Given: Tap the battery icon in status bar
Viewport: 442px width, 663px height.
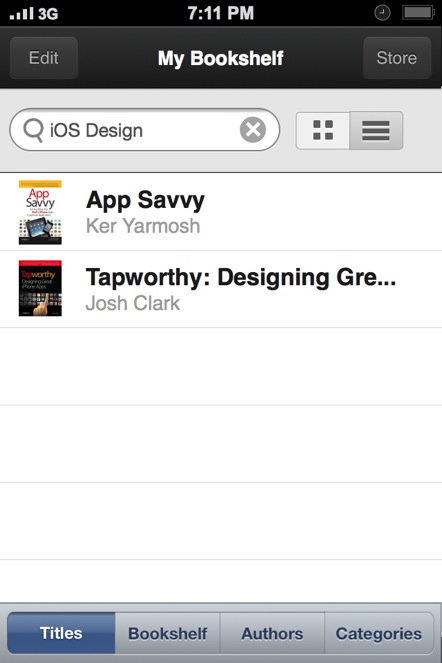Looking at the screenshot, I should click(418, 13).
